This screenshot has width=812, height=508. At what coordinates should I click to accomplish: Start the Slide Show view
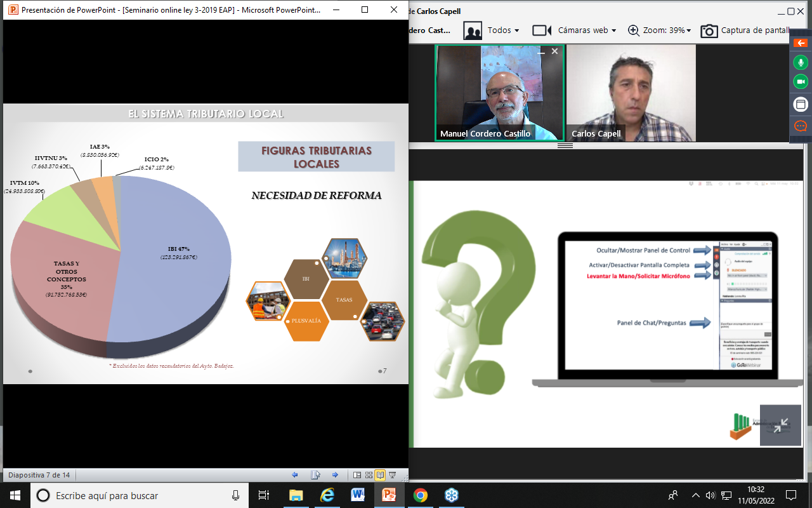pos(392,475)
